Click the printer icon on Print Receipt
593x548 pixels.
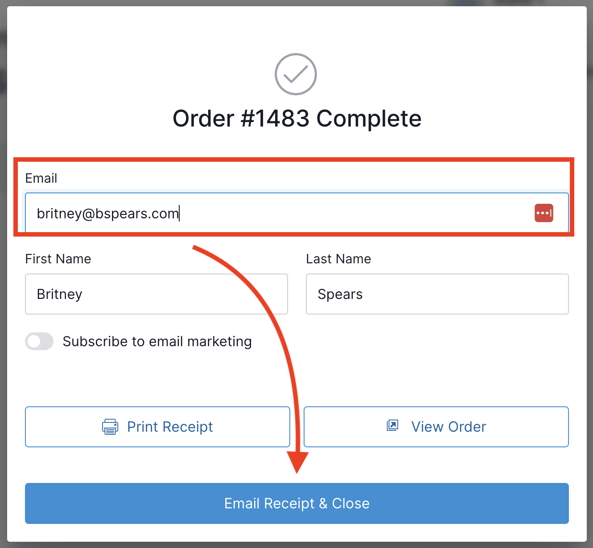click(x=110, y=427)
